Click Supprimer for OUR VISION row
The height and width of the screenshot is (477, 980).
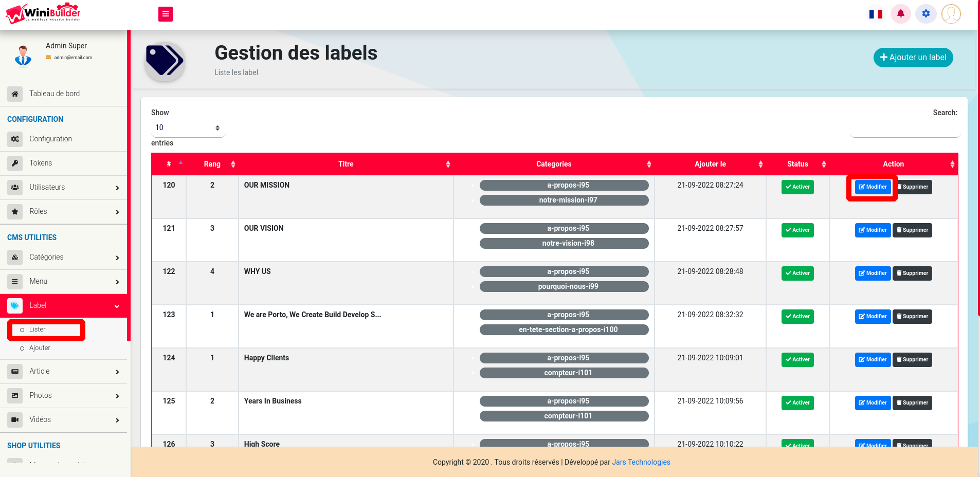pos(912,230)
